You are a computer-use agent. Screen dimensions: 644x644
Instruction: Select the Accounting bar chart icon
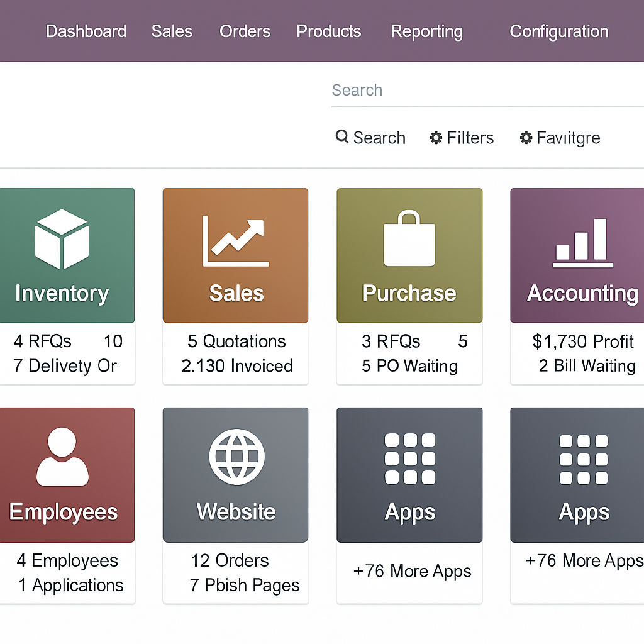point(583,242)
